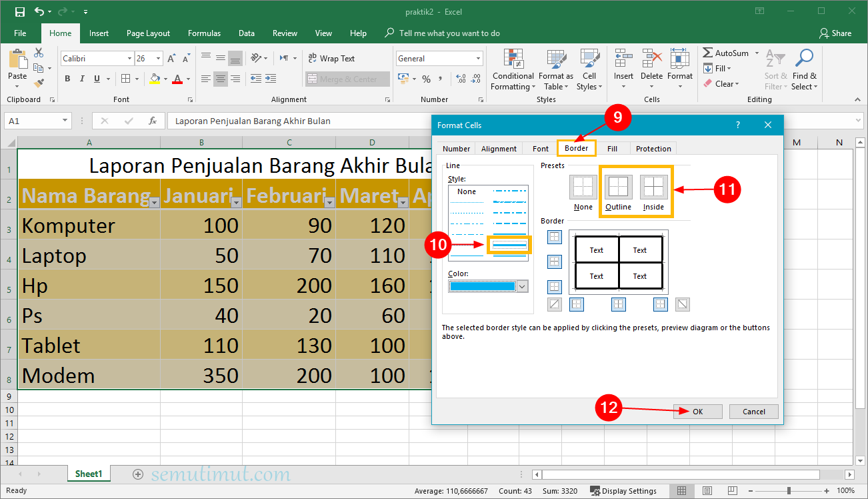This screenshot has height=499, width=868.
Task: Click OK in the Format Cells dialog
Action: coord(697,411)
